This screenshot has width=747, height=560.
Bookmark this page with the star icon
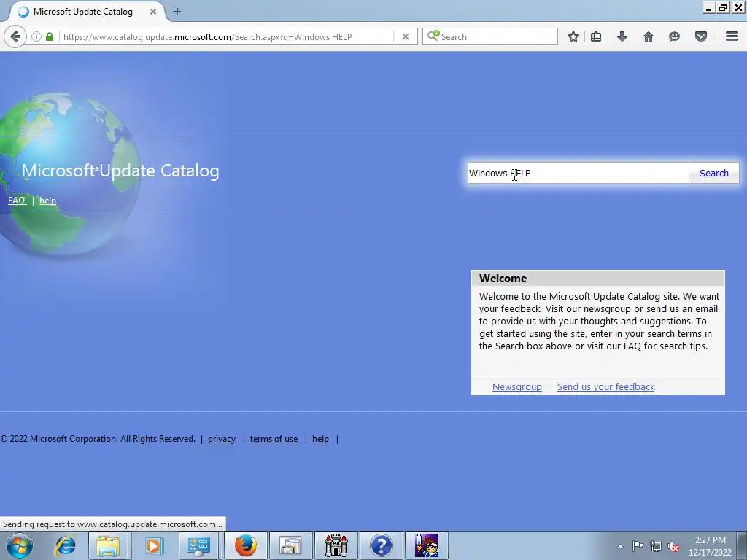coord(573,36)
